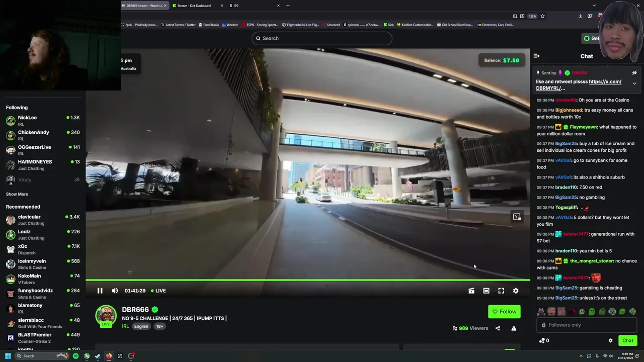Image resolution: width=644 pixels, height=362 pixels.
Task: Open the browser tab list dropdown
Action: coord(594,6)
